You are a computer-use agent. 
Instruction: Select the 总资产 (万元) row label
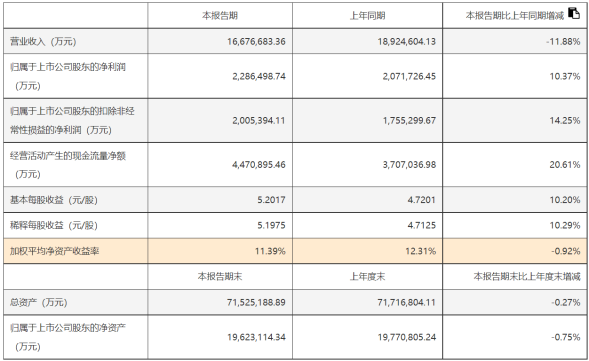click(38, 302)
